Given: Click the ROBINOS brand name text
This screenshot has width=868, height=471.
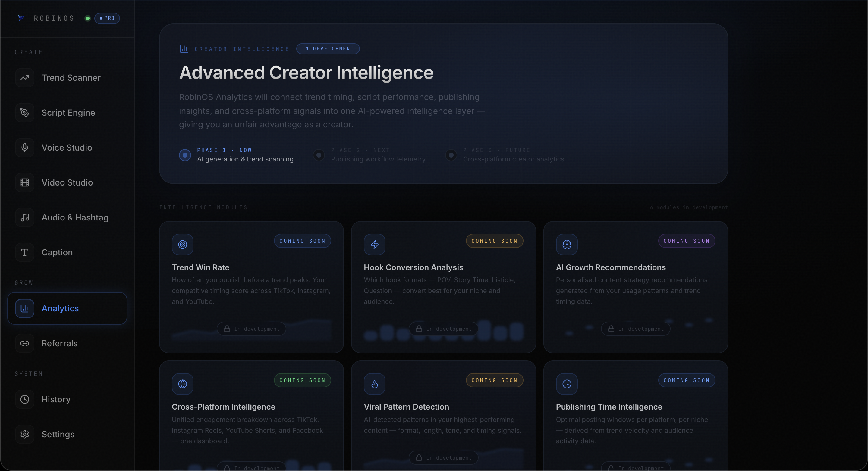Looking at the screenshot, I should coord(54,18).
